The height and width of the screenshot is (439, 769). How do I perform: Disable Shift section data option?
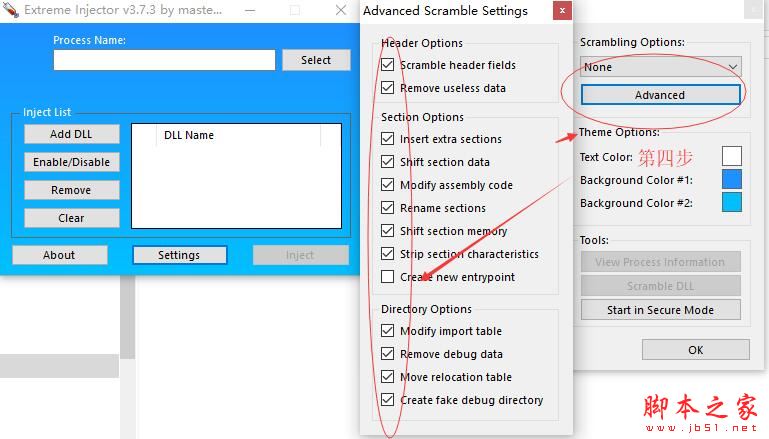(x=387, y=162)
